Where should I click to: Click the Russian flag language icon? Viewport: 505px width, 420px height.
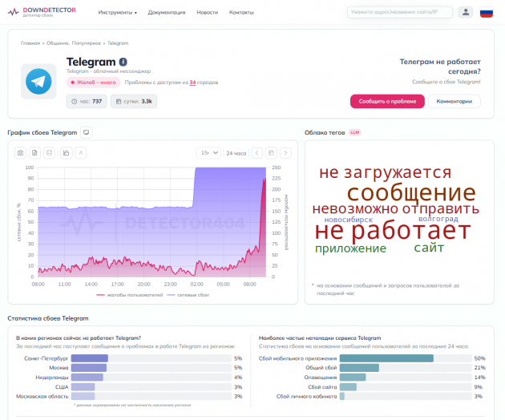(486, 12)
